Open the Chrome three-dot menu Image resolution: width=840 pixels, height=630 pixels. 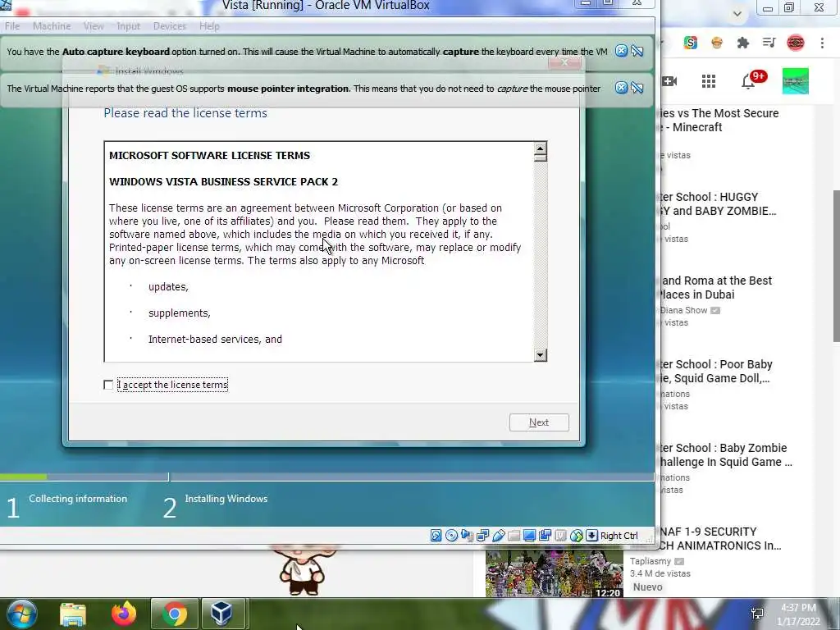(822, 43)
